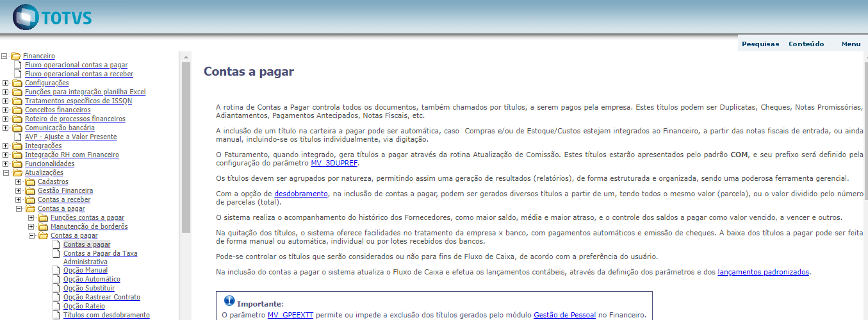Viewport: 868px width, 320px height.
Task: Click page icon of Fluxo operacional contas a receber
Action: 18,74
